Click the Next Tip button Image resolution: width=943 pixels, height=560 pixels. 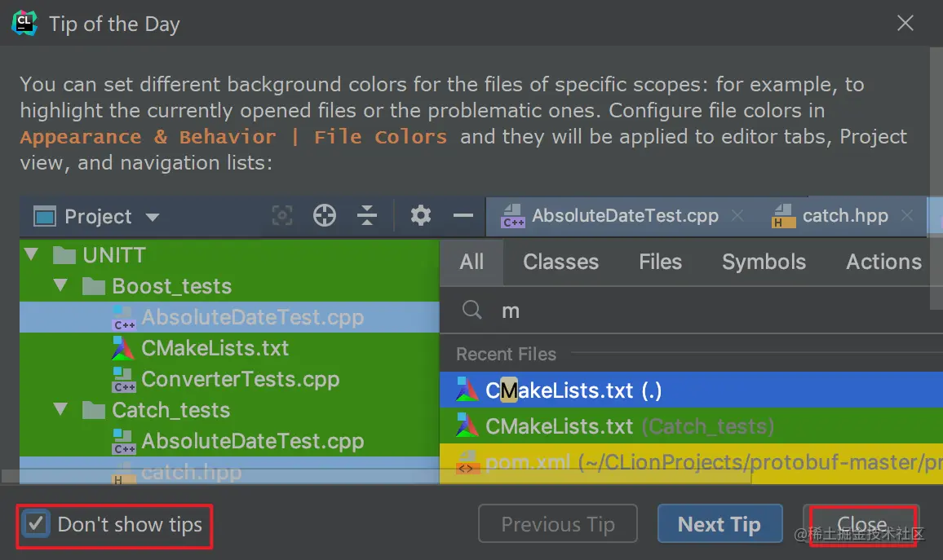coord(719,524)
